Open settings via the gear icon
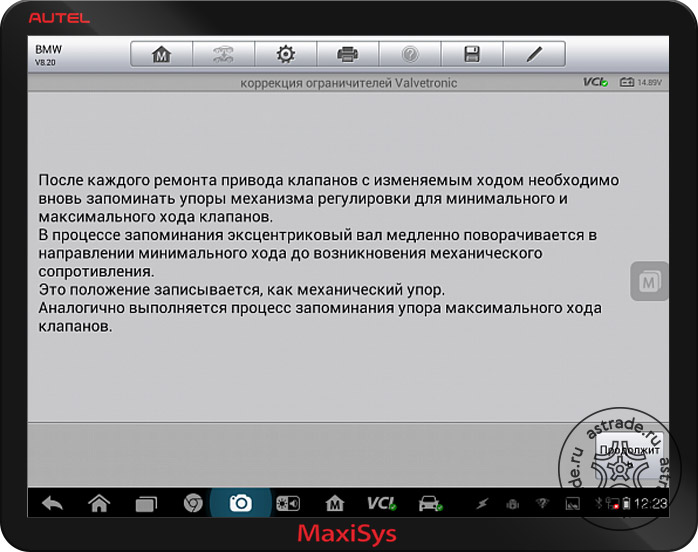Image resolution: width=698 pixels, height=552 pixels. [285, 54]
